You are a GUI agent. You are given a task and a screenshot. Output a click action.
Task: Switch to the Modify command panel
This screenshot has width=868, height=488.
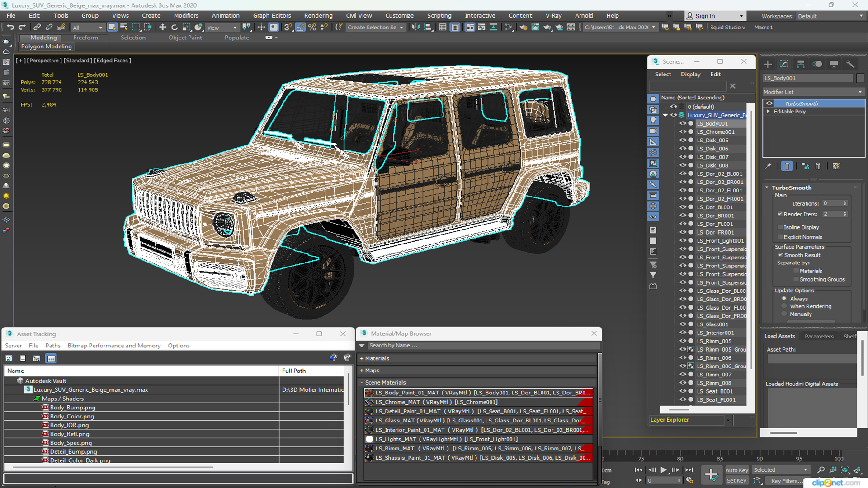pyautogui.click(x=784, y=64)
